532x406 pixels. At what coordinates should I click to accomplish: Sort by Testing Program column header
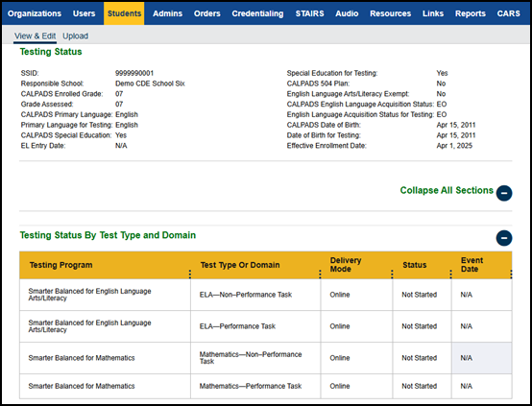pos(60,265)
